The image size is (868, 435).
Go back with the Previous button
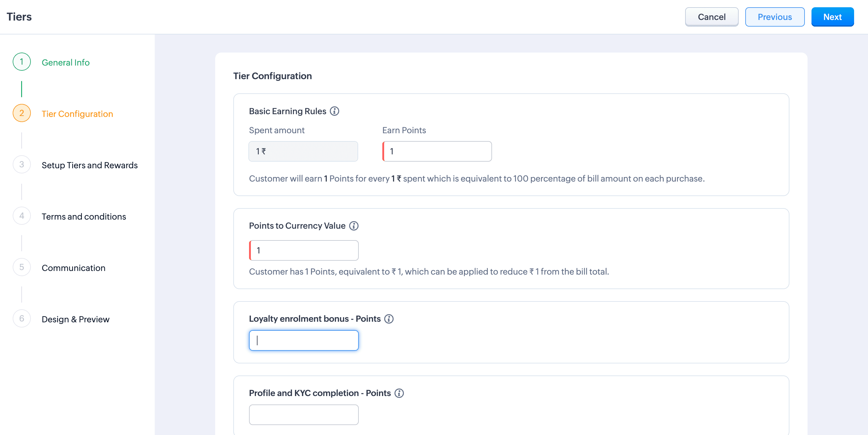(x=775, y=17)
